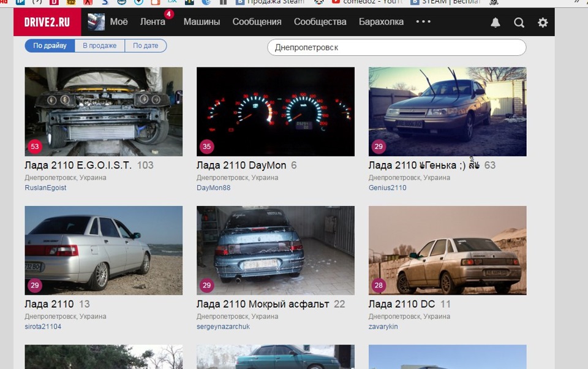Click the drive rating badge 35

206,146
